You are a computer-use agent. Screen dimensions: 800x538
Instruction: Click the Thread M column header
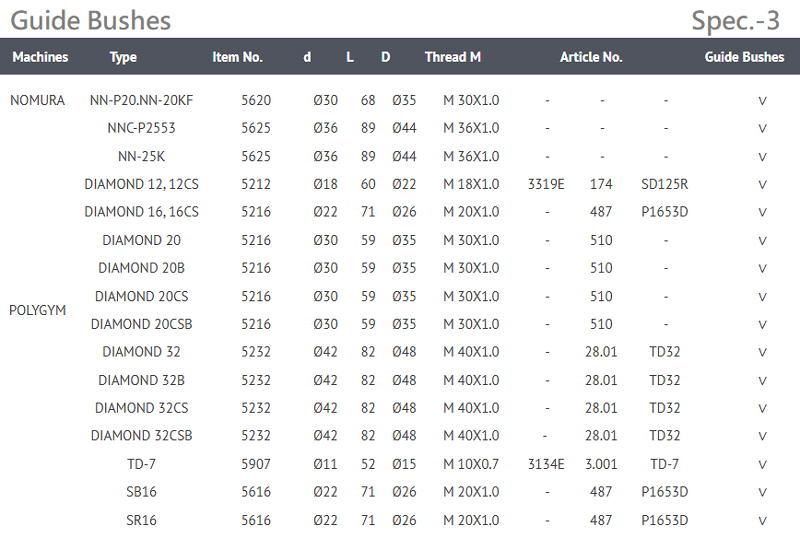452,57
